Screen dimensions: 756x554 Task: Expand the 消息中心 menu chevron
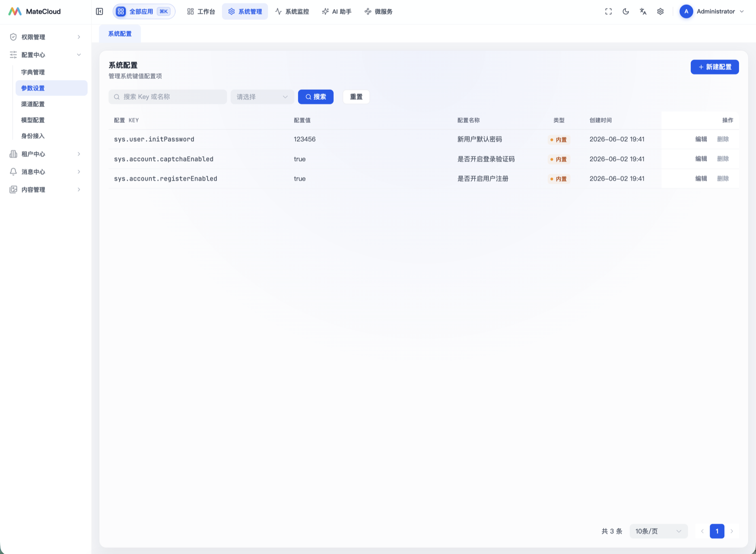pos(79,172)
